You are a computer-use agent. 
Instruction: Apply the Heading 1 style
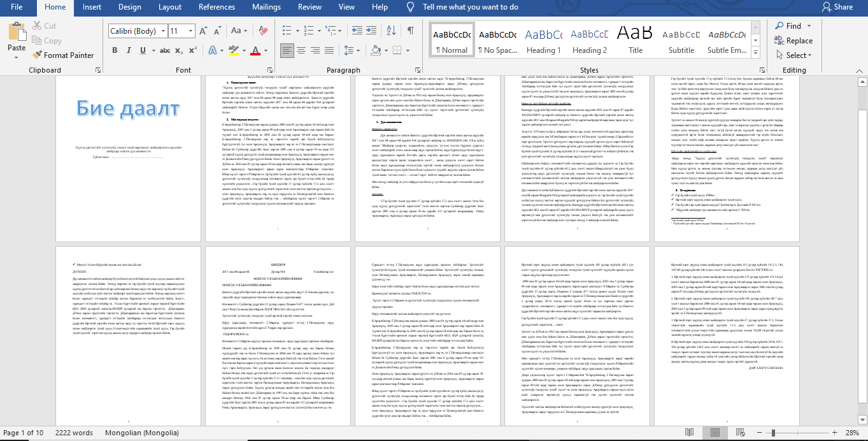tap(543, 40)
